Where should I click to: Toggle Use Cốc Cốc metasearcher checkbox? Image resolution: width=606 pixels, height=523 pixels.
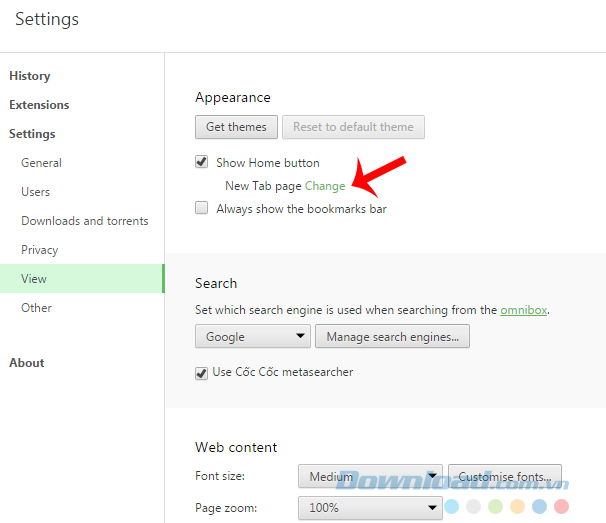pos(202,372)
